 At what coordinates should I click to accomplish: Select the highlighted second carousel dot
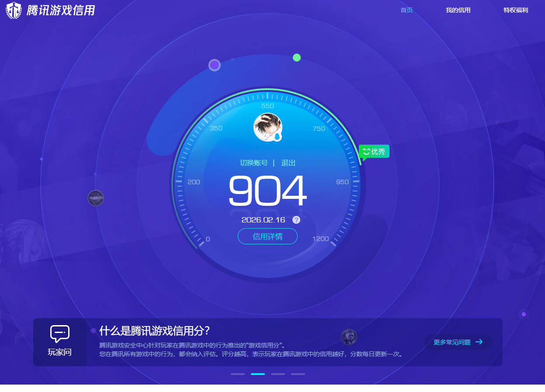tap(258, 374)
